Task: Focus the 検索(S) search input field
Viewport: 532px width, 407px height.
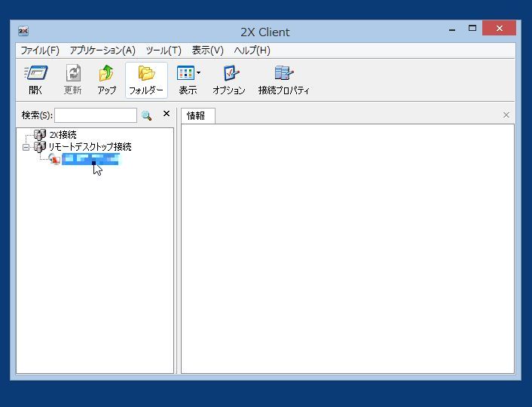Action: (x=96, y=115)
